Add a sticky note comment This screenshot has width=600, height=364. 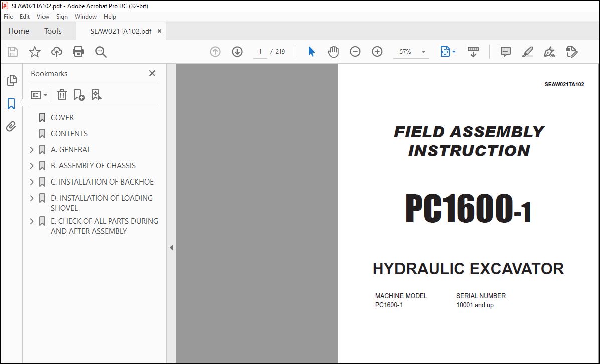(x=505, y=52)
